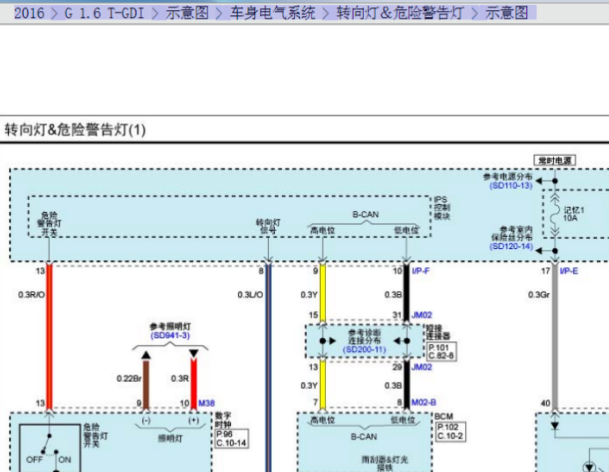Click the I/P-F connector label

click(421, 271)
